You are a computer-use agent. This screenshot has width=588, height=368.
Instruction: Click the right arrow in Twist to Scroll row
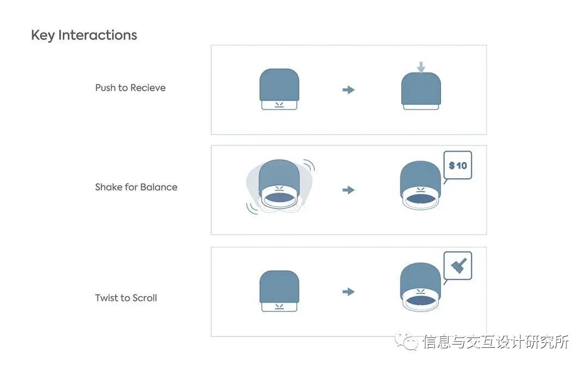(348, 292)
